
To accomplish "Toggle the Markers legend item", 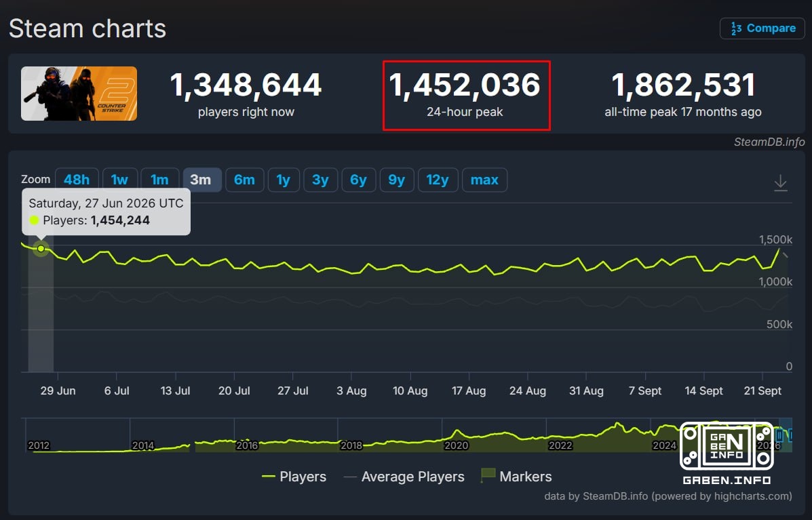I will (x=516, y=477).
